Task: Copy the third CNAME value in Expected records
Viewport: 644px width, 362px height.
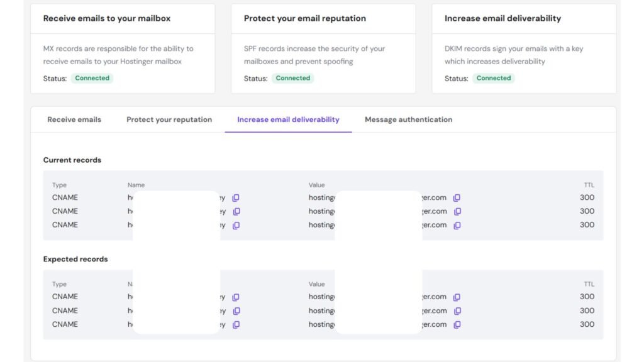Action: point(456,324)
